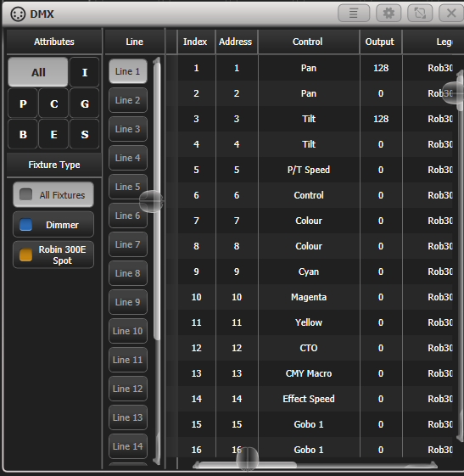Filter by Special attribute S
Screen dimensions: 464x476
(x=85, y=134)
